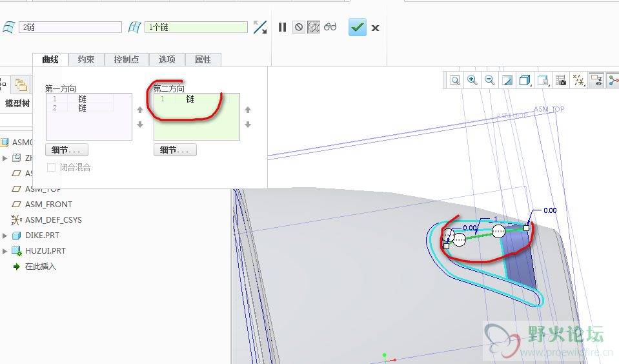This screenshot has width=619, height=364.
Task: Pause the boundary blend tool
Action: pos(282,27)
